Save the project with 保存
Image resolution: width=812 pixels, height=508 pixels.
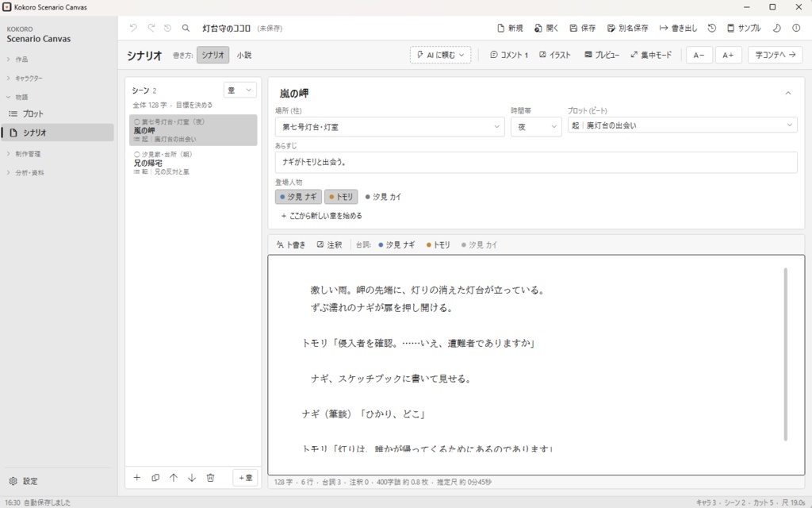tap(583, 28)
